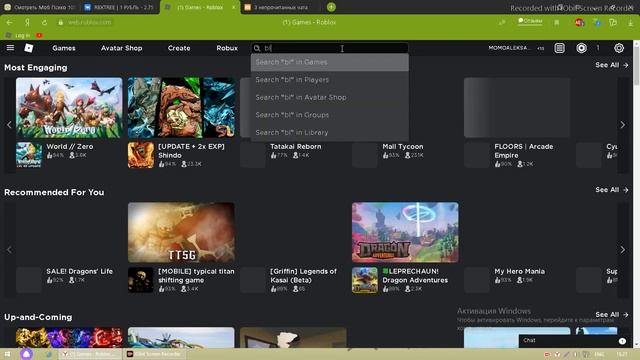Image resolution: width=640 pixels, height=360 pixels.
Task: Switch to the first browser tab
Action: (x=40, y=7)
